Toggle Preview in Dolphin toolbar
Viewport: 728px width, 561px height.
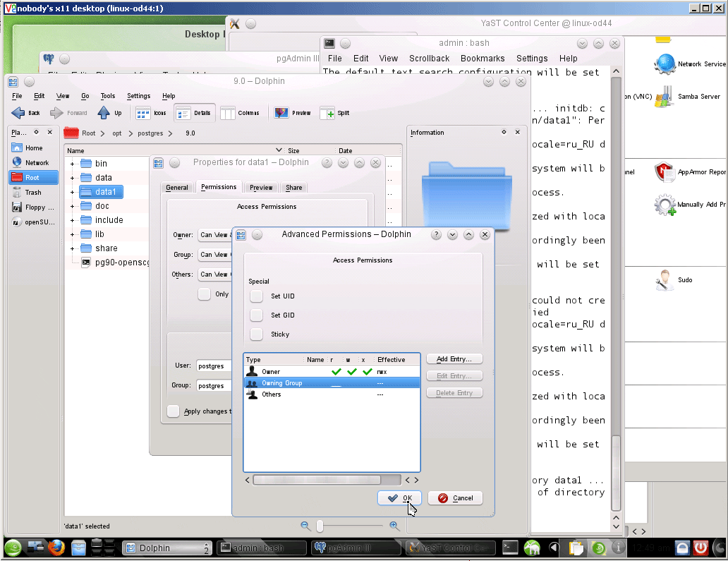tap(292, 113)
